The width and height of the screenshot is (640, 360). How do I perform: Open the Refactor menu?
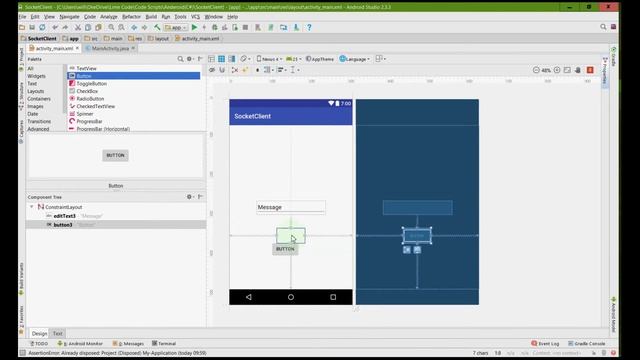[131, 17]
